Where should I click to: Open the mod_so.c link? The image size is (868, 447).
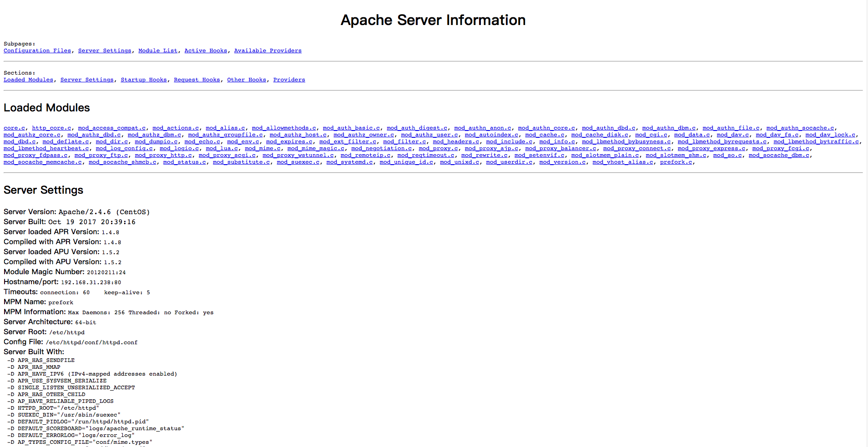tap(727, 155)
